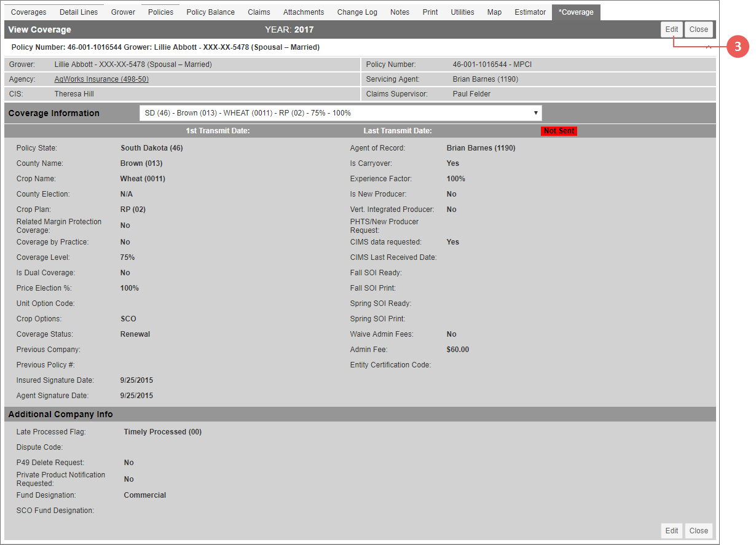Open the Change Log tab
This screenshot has height=545, width=756.
click(357, 12)
